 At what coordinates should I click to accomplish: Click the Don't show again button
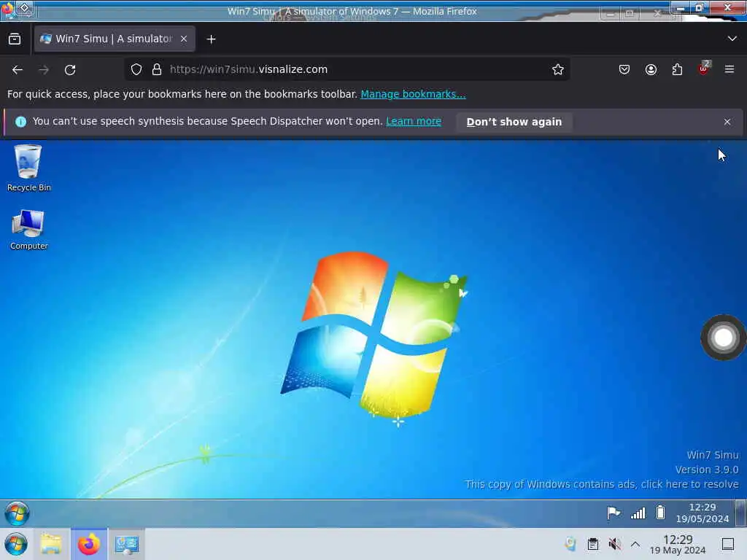coord(514,122)
